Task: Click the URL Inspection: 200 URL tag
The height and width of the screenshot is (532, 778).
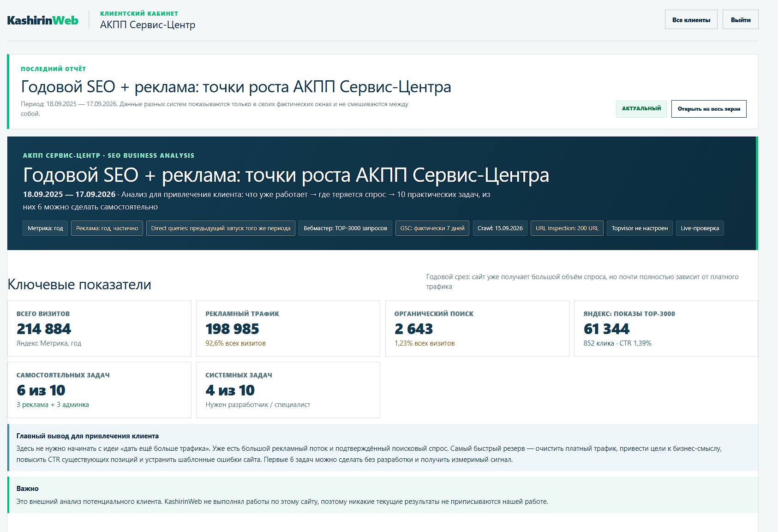Action: click(x=567, y=228)
